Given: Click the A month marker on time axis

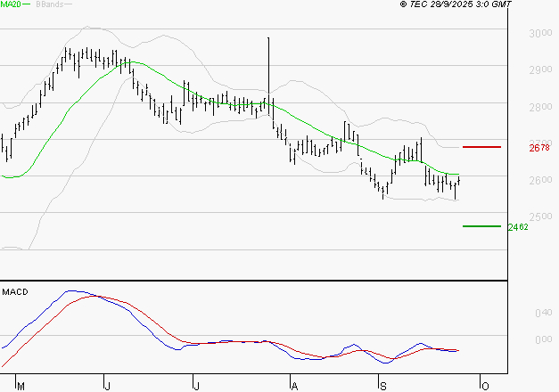Looking at the screenshot, I should [294, 386].
